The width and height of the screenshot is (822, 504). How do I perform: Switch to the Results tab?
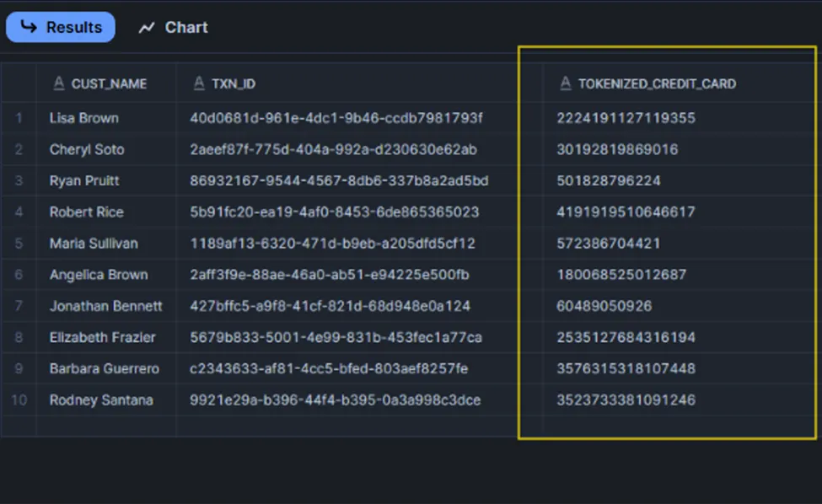pyautogui.click(x=60, y=27)
